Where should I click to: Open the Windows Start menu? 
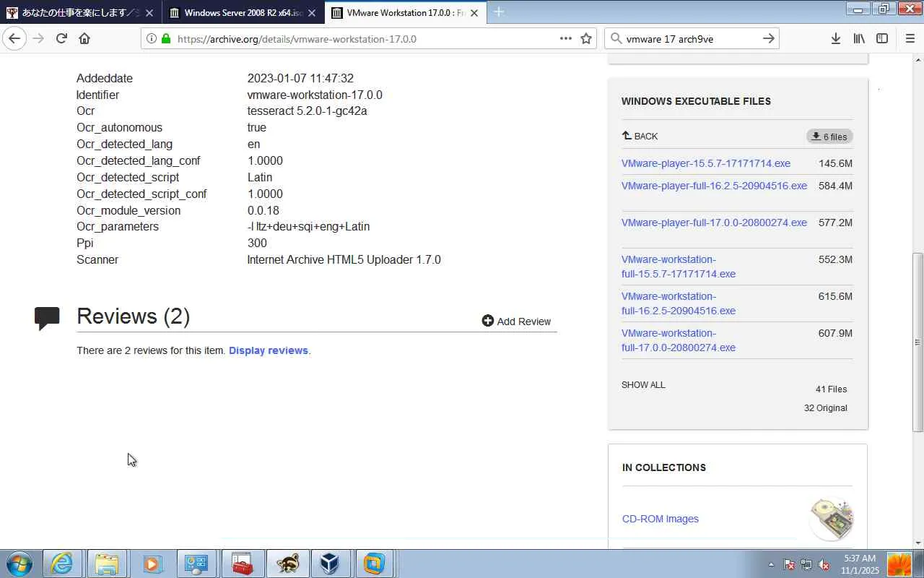tap(19, 564)
